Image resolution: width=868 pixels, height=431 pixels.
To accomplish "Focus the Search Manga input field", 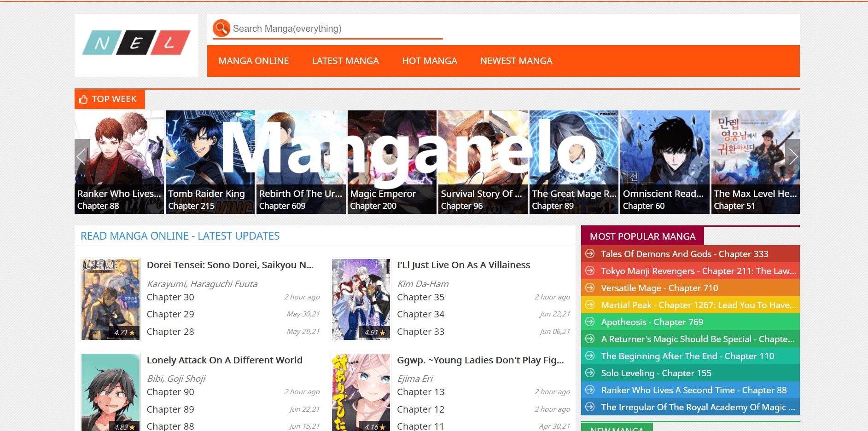I will [337, 29].
